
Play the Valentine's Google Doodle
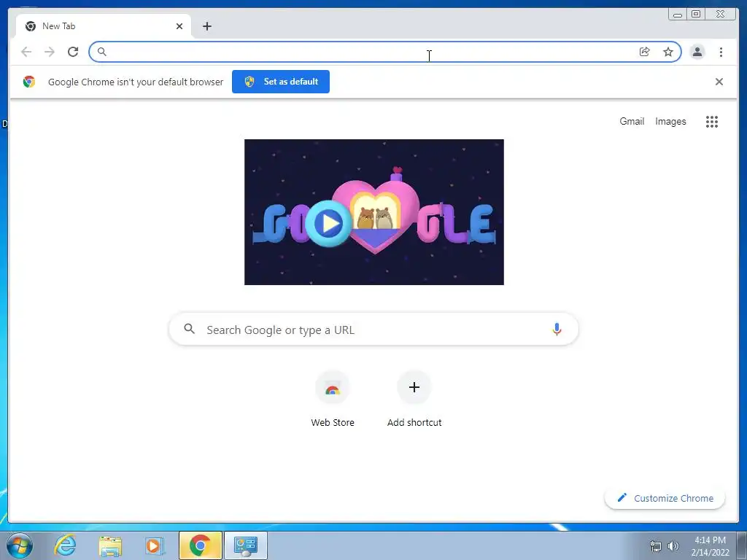tap(329, 223)
